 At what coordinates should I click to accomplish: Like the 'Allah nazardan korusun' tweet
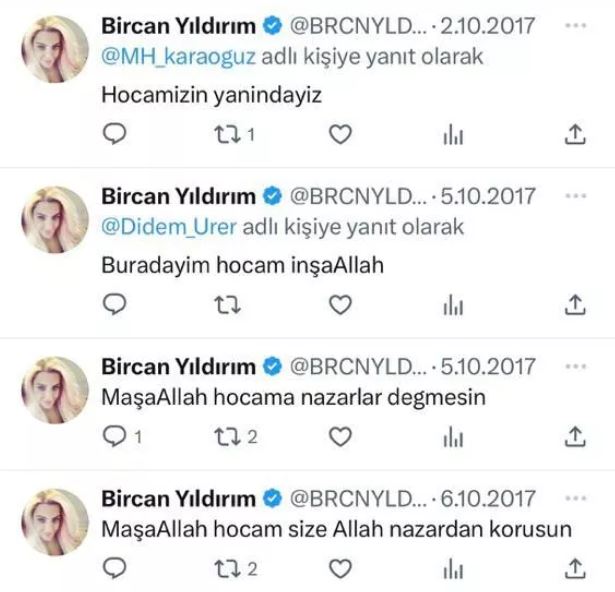click(x=340, y=568)
